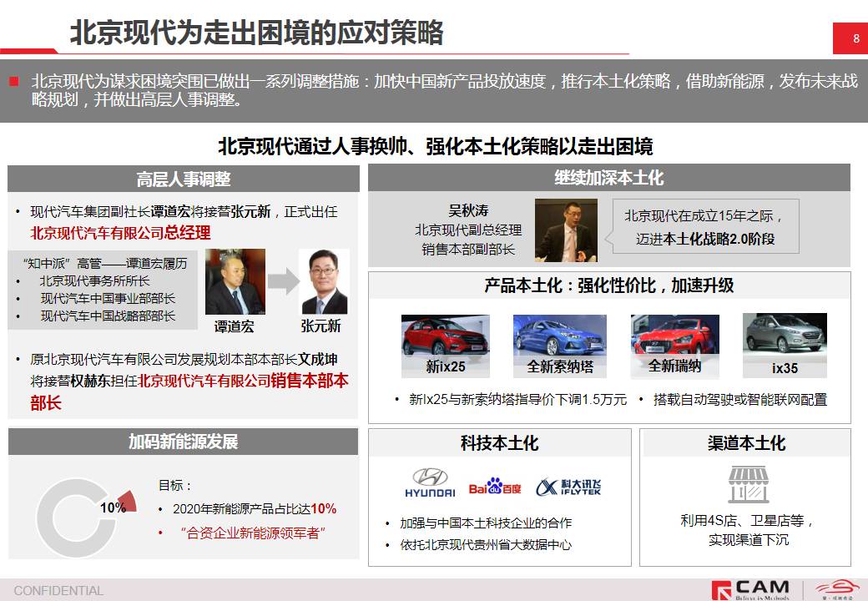
Task: Click the bold name 权赫东
Action: [90, 381]
